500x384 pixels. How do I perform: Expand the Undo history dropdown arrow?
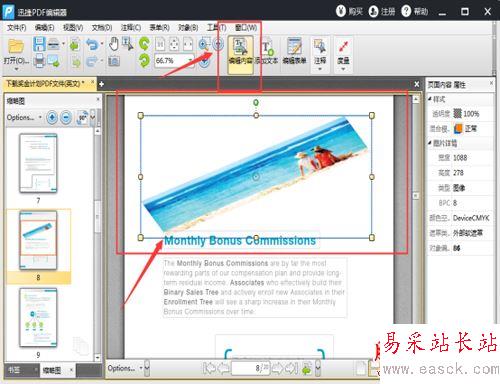click(102, 44)
